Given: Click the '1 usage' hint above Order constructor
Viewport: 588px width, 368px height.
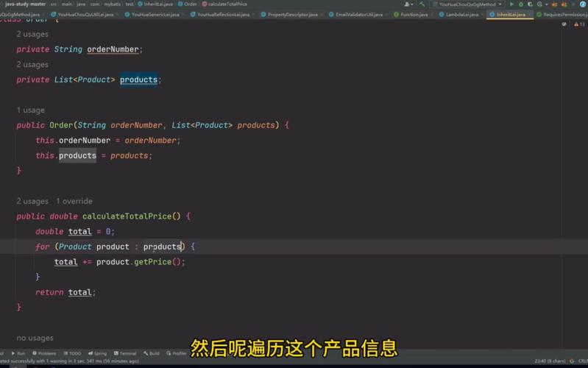Looking at the screenshot, I should tap(30, 110).
